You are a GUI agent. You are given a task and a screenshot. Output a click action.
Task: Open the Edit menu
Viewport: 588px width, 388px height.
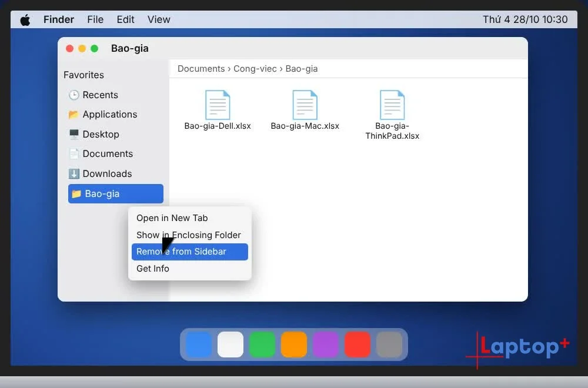[x=125, y=19]
